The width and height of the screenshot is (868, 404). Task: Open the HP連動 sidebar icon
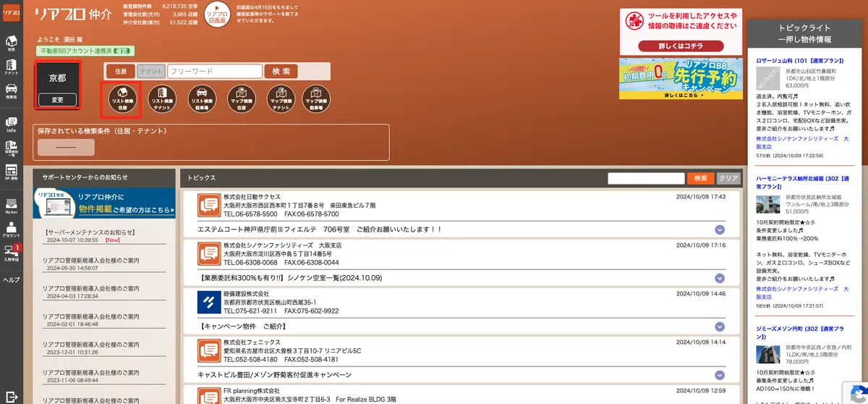click(x=11, y=171)
